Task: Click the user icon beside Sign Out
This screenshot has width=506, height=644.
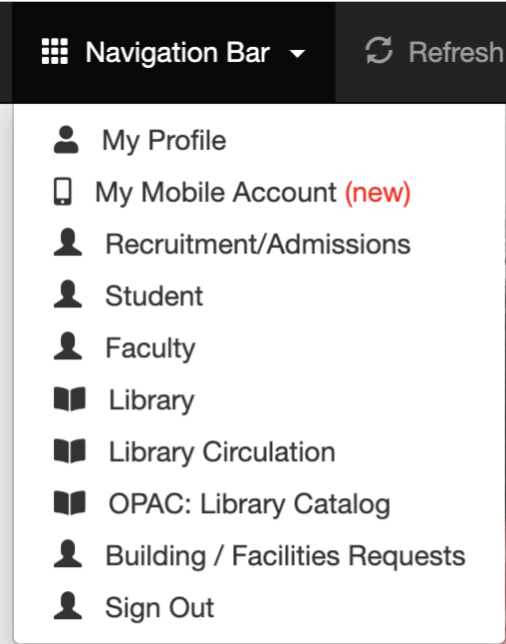Action: coord(68,605)
